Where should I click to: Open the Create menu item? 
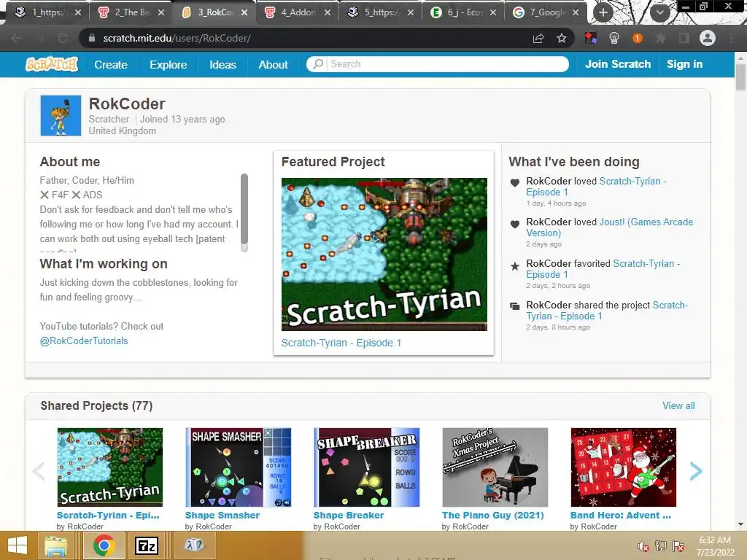point(111,64)
